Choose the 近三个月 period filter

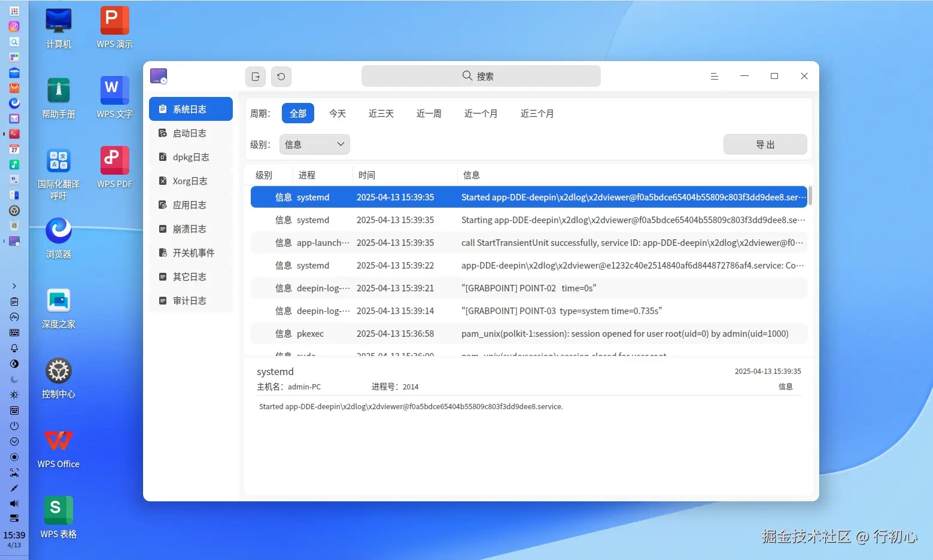click(x=537, y=113)
